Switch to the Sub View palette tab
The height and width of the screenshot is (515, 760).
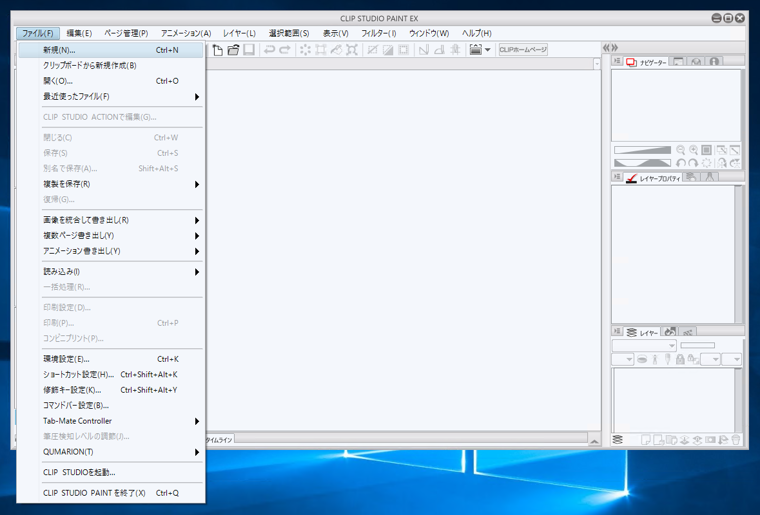point(679,62)
